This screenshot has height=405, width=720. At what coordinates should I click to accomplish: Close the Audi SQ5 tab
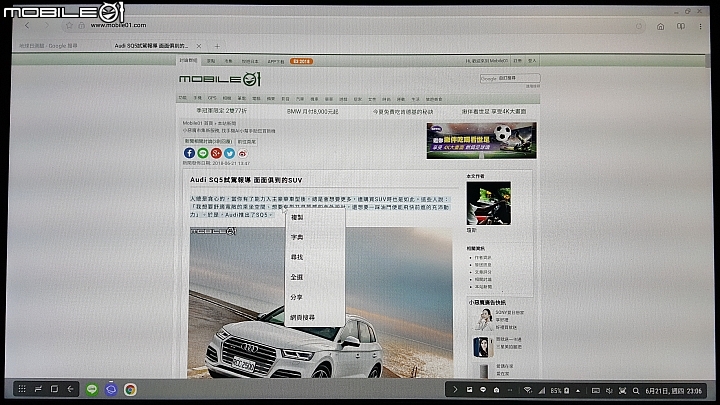click(199, 46)
